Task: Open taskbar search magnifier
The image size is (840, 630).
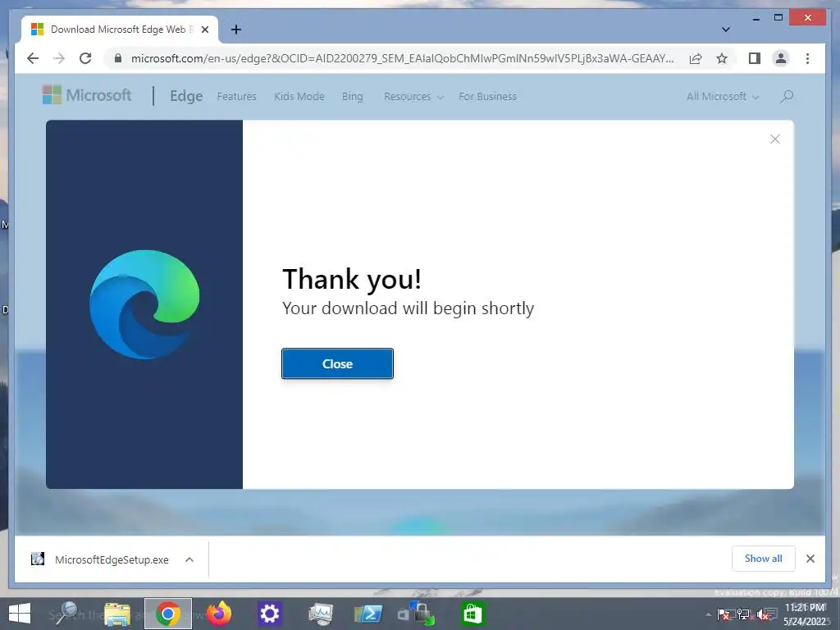Action: (x=66, y=614)
